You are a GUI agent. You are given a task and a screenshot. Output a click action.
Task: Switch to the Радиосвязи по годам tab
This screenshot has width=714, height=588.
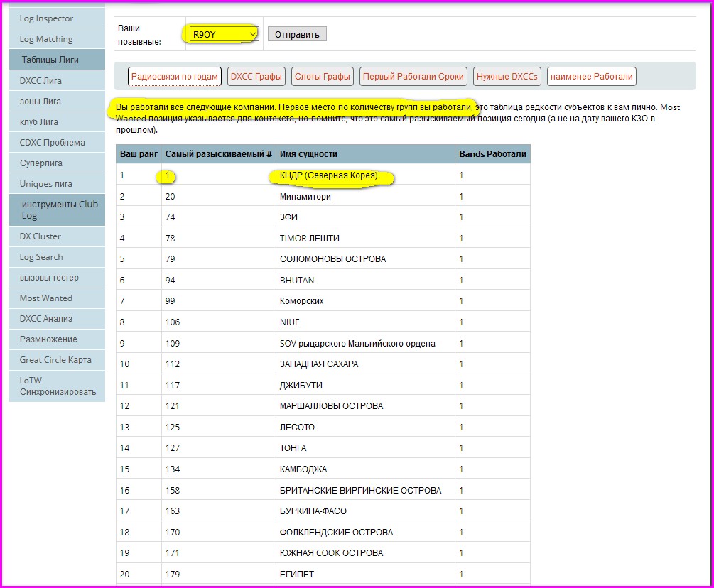[x=175, y=77]
